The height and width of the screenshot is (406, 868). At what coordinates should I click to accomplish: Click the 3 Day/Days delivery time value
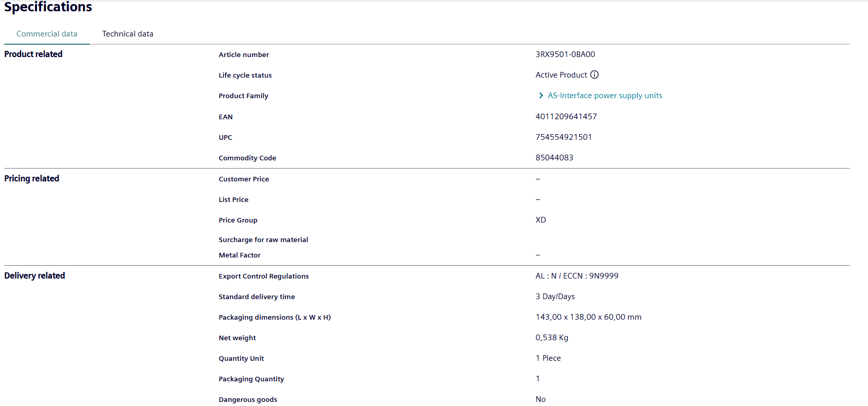click(555, 297)
